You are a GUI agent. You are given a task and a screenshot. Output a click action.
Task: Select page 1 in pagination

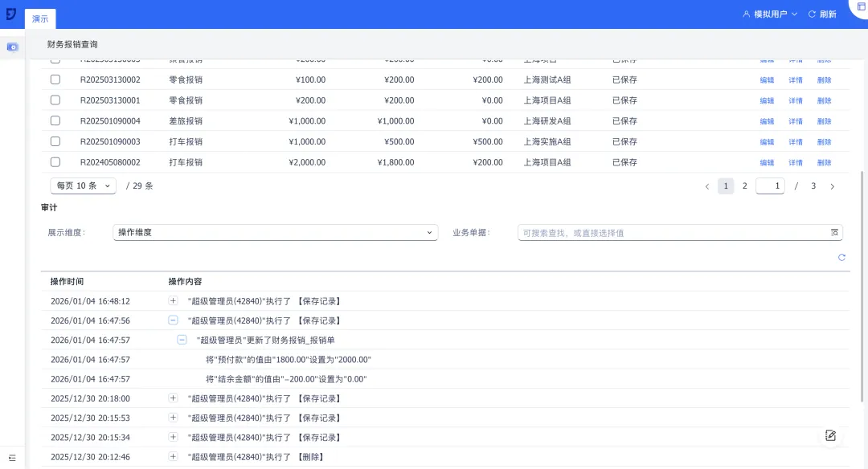[x=726, y=186]
